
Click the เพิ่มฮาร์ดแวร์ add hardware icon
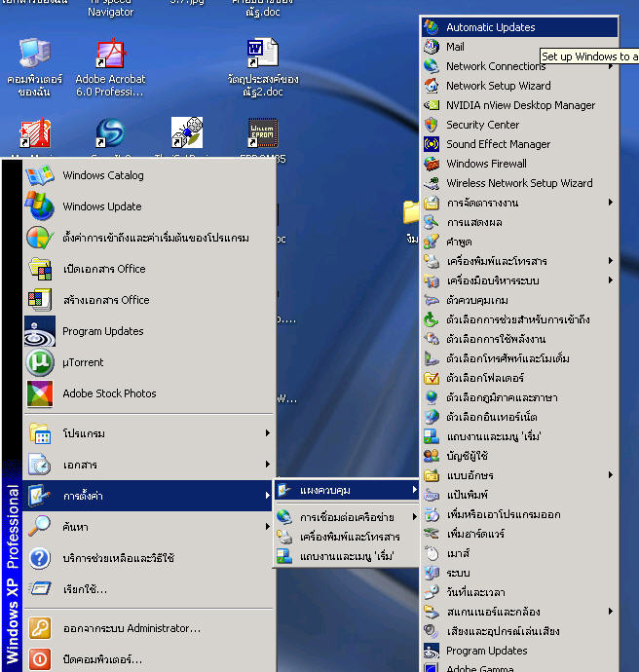tap(432, 534)
